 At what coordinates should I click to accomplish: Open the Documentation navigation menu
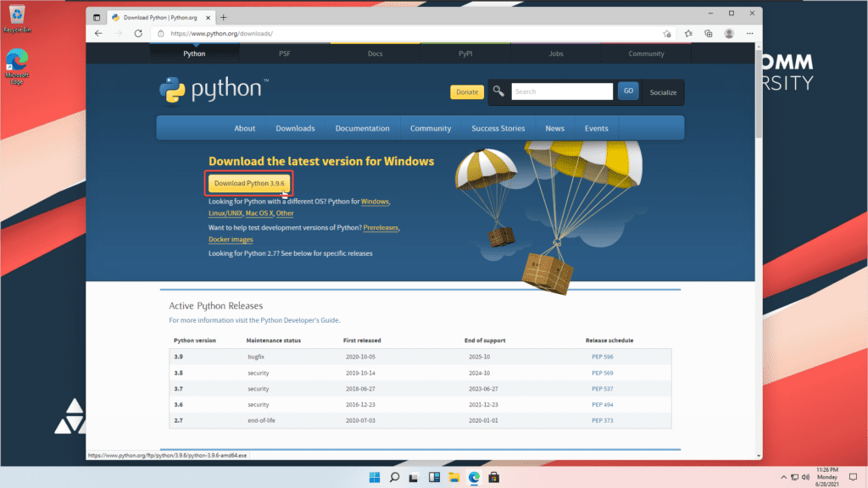pos(363,129)
